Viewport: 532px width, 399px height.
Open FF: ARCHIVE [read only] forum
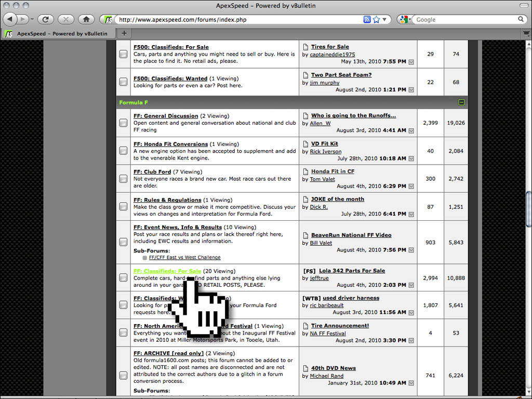point(168,353)
